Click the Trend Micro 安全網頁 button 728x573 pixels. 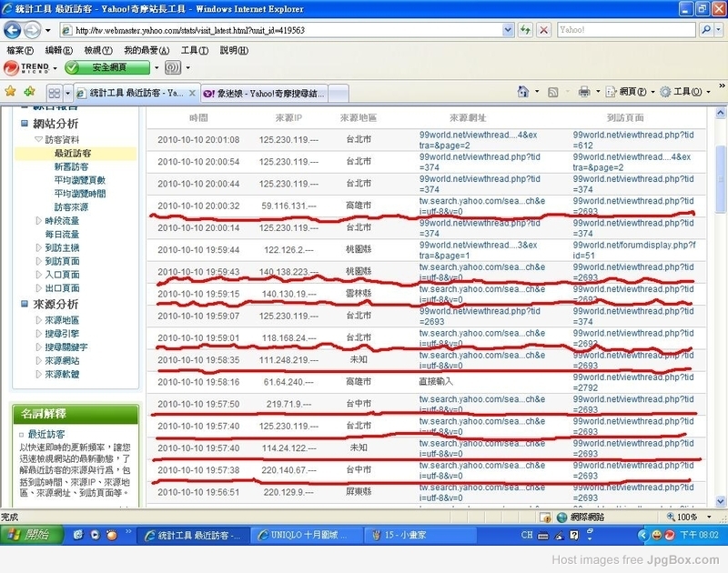tap(107, 67)
